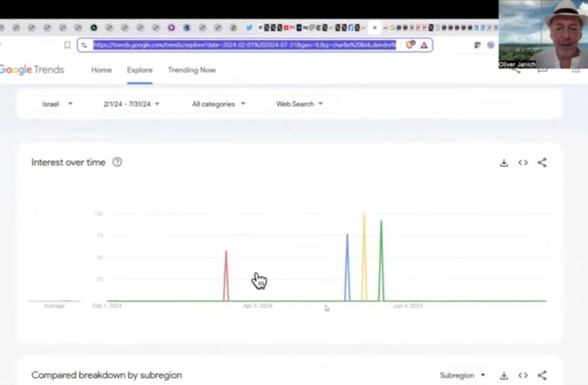Click the help icon beside Interest over time
Screen dimensions: 588x385
coord(117,162)
